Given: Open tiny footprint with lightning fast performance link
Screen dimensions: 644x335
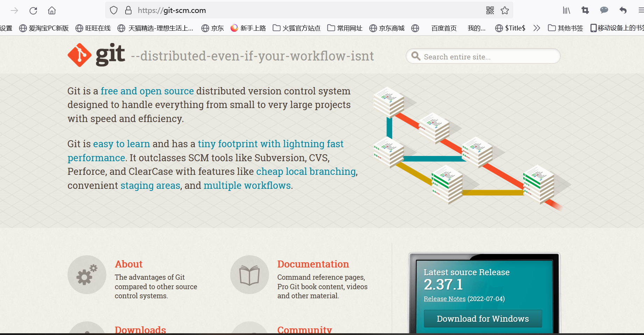Looking at the screenshot, I should tap(206, 151).
